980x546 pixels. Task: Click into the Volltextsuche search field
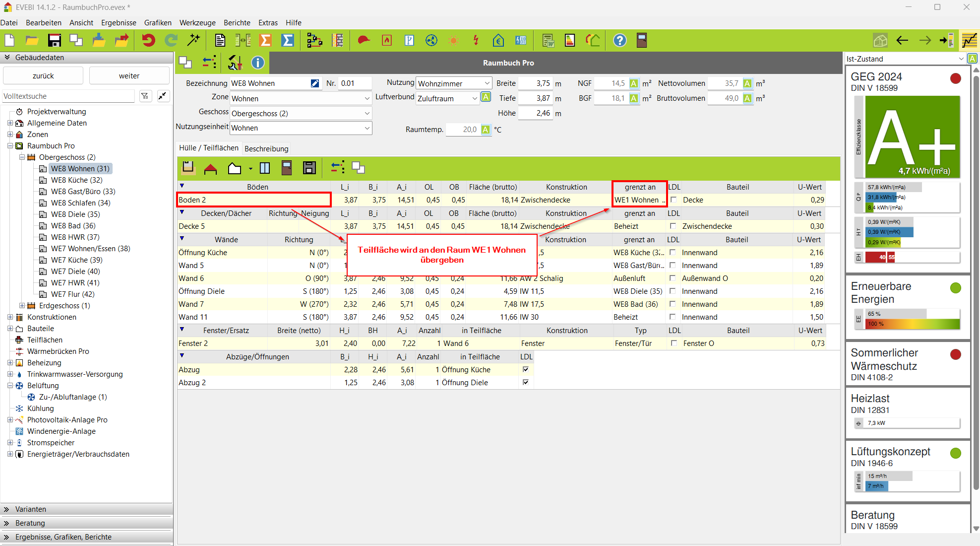click(68, 96)
